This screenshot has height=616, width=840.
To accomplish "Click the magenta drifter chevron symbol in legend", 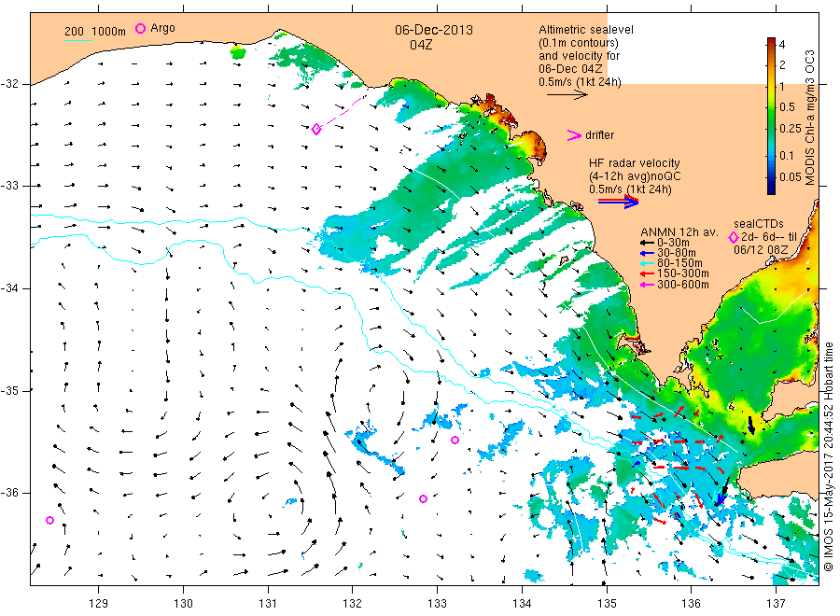I will pos(574,135).
